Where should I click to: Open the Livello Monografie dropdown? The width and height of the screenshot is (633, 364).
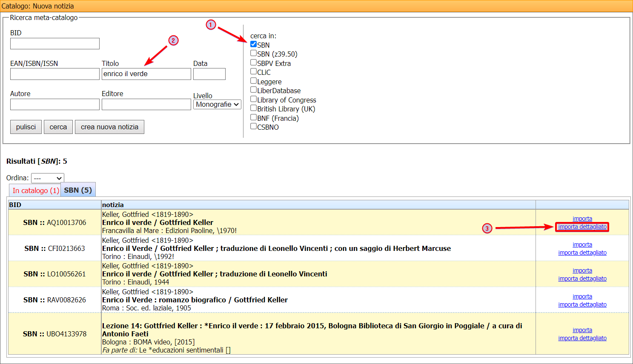click(x=217, y=105)
